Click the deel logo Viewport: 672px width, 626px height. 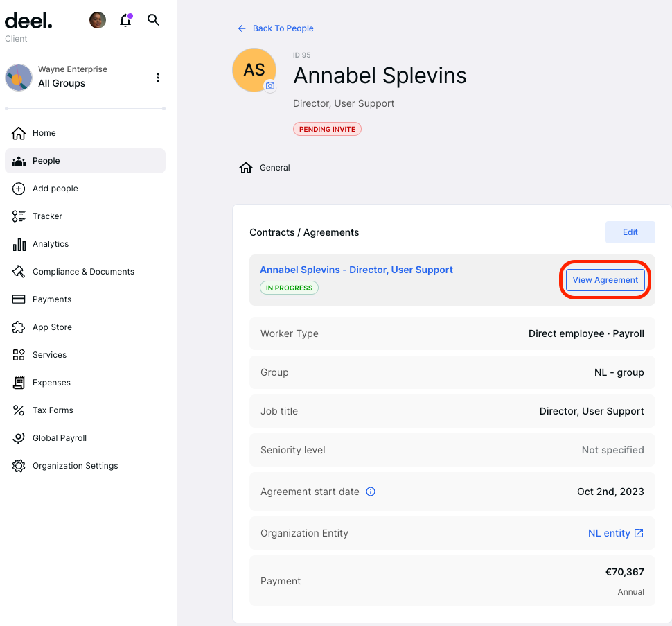pyautogui.click(x=28, y=21)
